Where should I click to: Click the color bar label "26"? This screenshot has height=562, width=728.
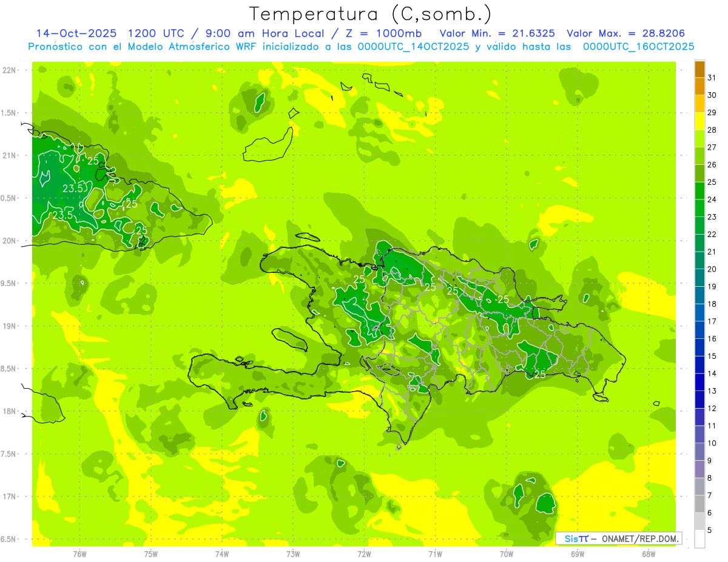point(712,165)
